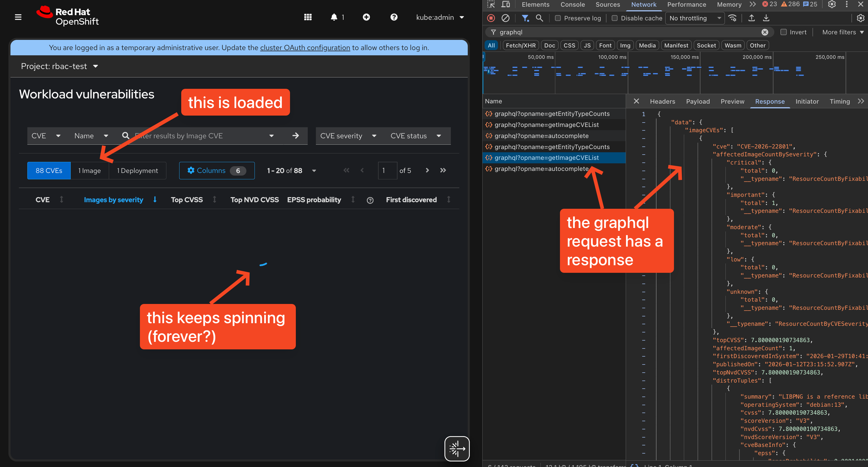Screen dimensions: 868x467
Task: Open the help question mark menu
Action: pyautogui.click(x=394, y=17)
